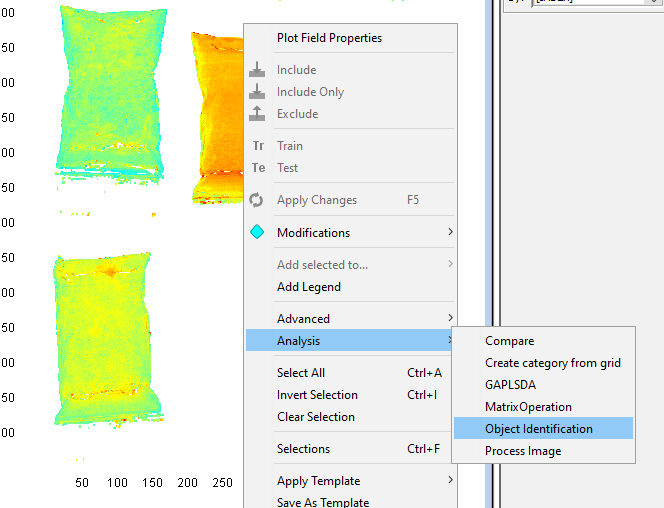Select GAPLSDA analysis option
The image size is (664, 508).
pos(512,385)
